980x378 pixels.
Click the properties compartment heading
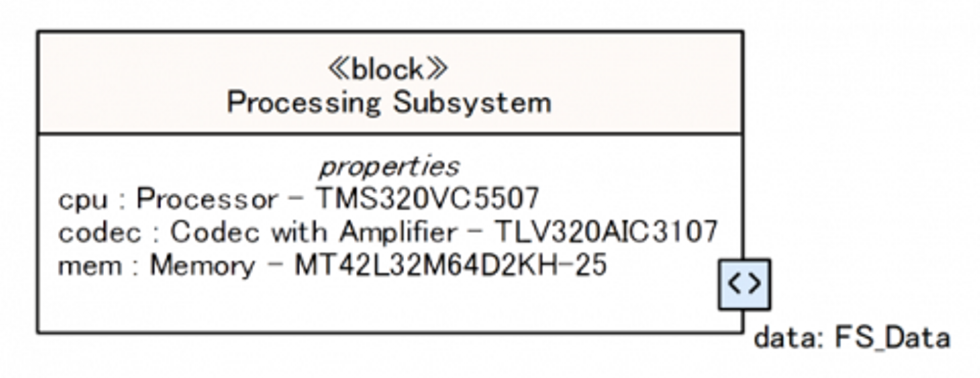coord(389,166)
